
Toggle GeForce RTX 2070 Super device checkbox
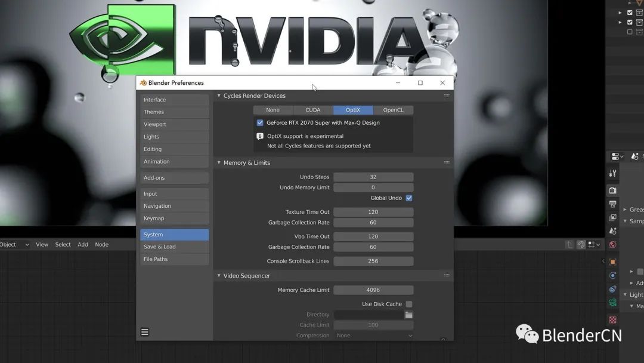(260, 122)
